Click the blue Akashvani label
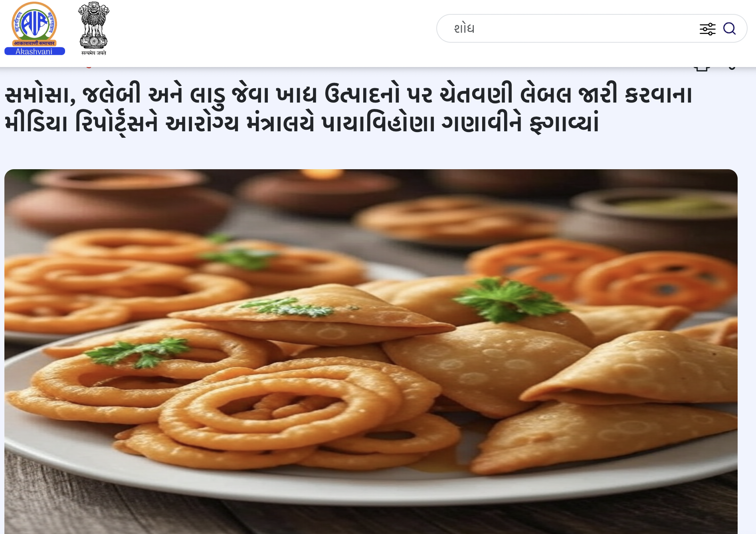Screen dimensions: 756x534 pyautogui.click(x=34, y=51)
